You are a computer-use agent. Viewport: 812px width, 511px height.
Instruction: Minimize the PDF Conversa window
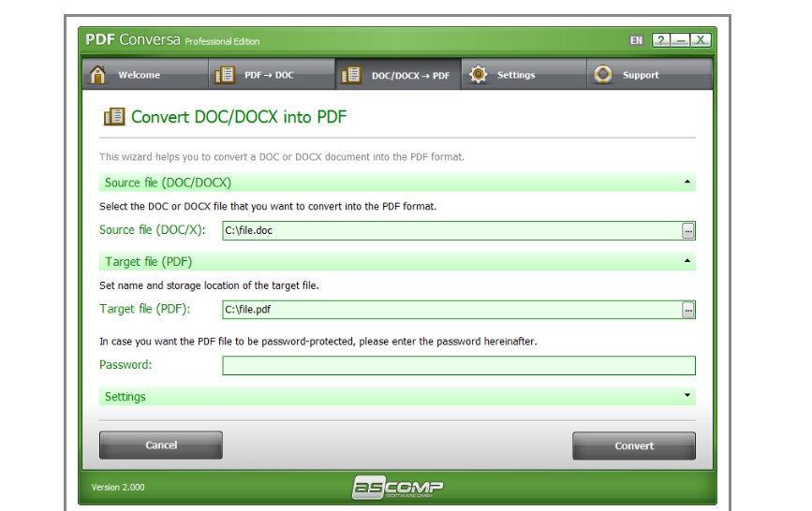tap(681, 40)
